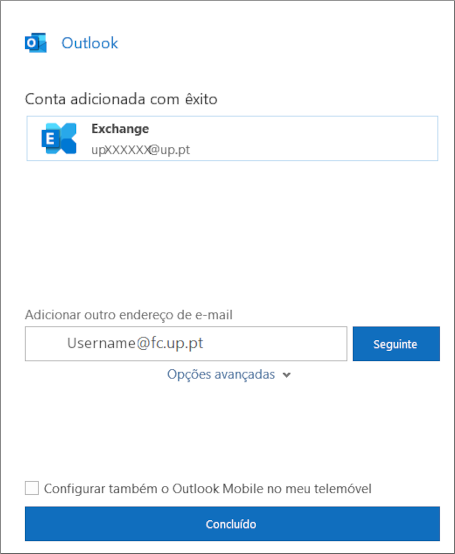Focus the email address input field
This screenshot has height=554, width=455.
[x=186, y=344]
